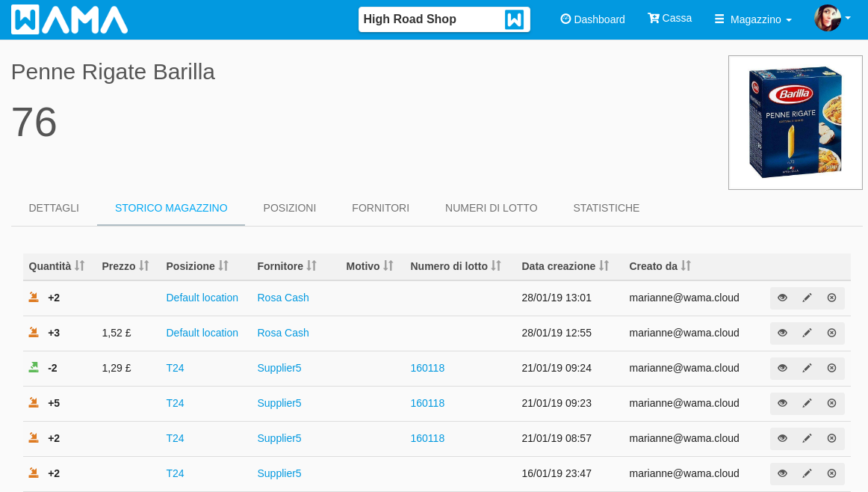The image size is (868, 492).
Task: View the 21/01/19 09:24 entry
Action: [x=782, y=369]
